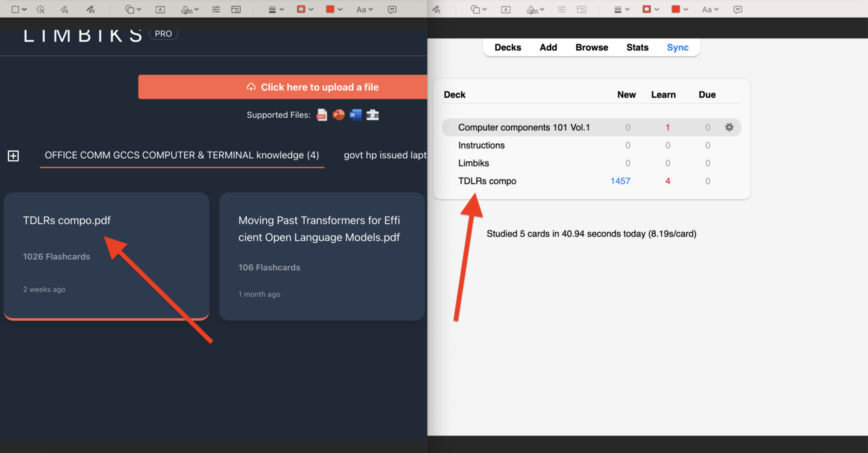Image resolution: width=868 pixels, height=453 pixels.
Task: Click the 106 Flashcards label
Action: point(269,268)
